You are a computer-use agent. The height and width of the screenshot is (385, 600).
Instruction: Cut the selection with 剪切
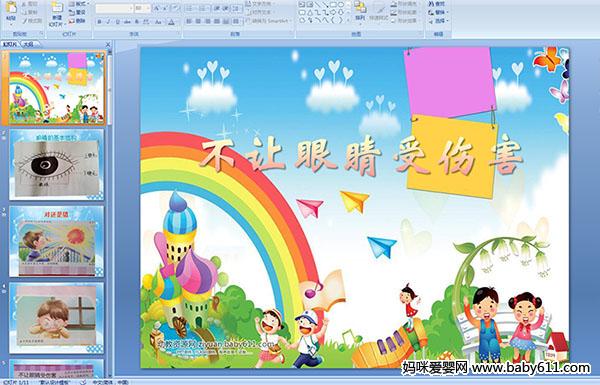[x=29, y=4]
